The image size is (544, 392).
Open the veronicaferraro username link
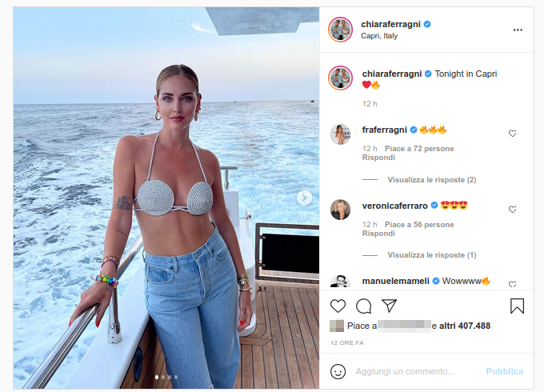pyautogui.click(x=395, y=206)
